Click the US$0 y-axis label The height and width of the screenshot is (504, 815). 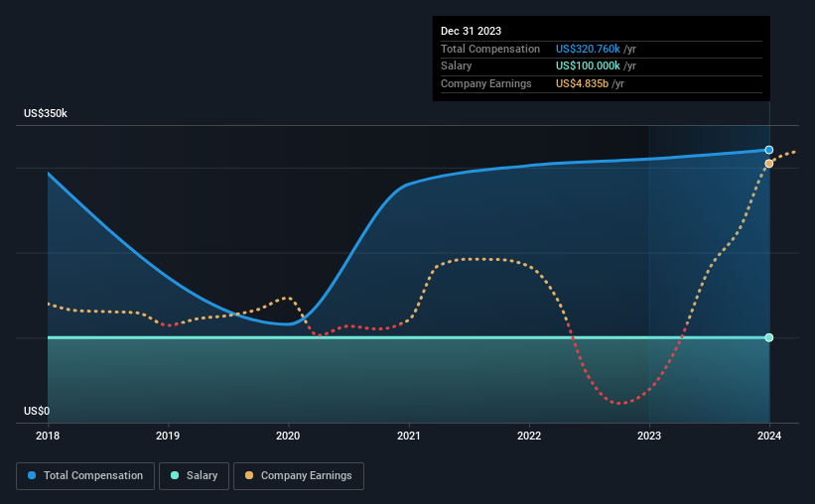tap(37, 411)
